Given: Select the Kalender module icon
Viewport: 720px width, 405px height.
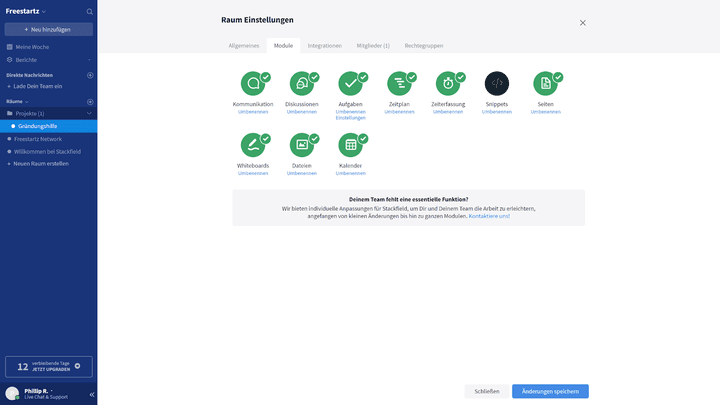Looking at the screenshot, I should 350,145.
